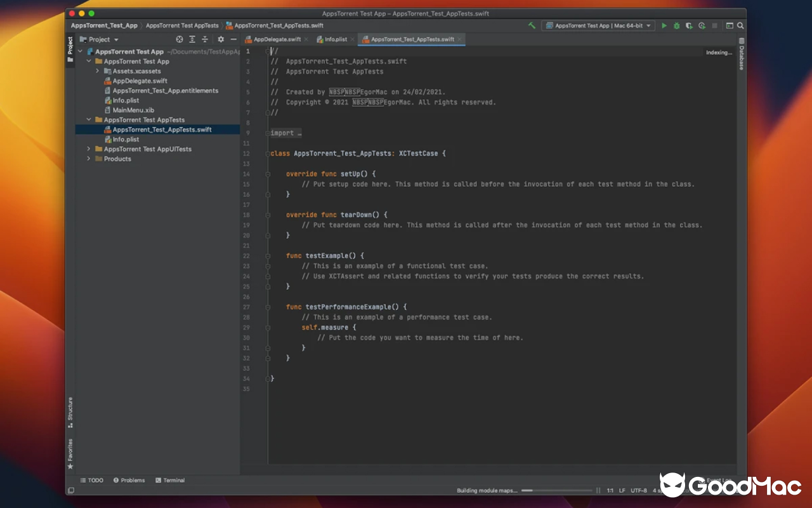Collapse the AppsTorrent Test AppTests folder

coord(89,119)
